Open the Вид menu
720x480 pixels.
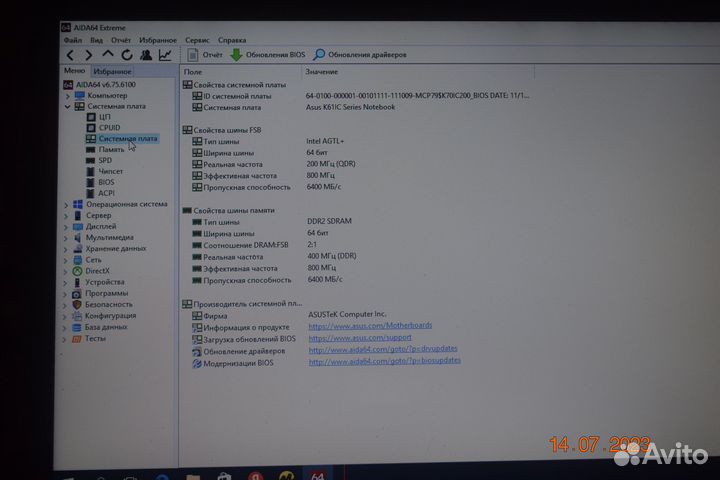[x=96, y=40]
